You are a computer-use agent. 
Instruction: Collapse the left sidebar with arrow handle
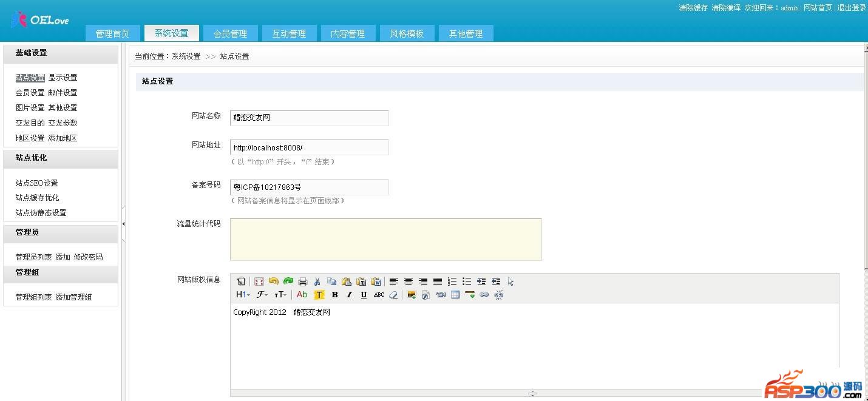124,224
